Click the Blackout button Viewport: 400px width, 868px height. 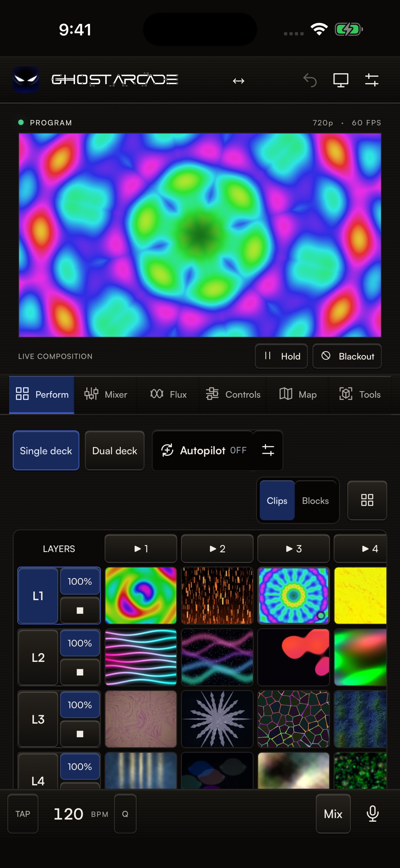(347, 356)
